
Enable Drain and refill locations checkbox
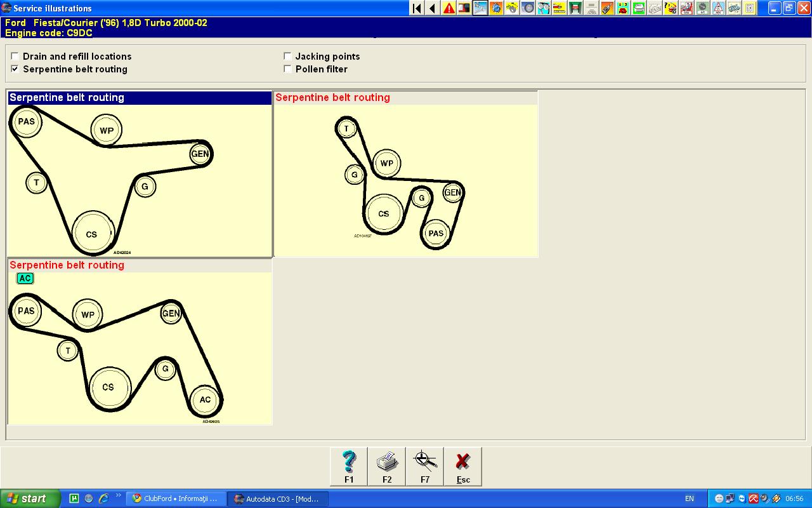[x=15, y=57]
